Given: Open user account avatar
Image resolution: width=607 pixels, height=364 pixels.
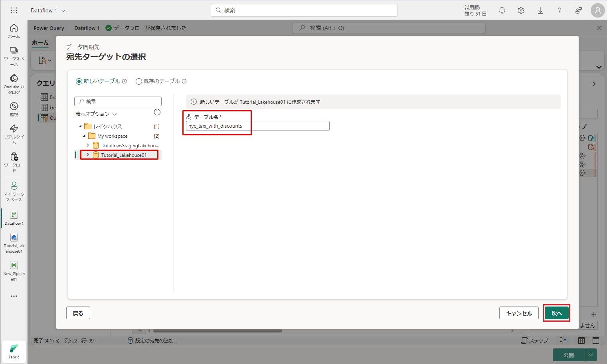Looking at the screenshot, I should [x=598, y=10].
